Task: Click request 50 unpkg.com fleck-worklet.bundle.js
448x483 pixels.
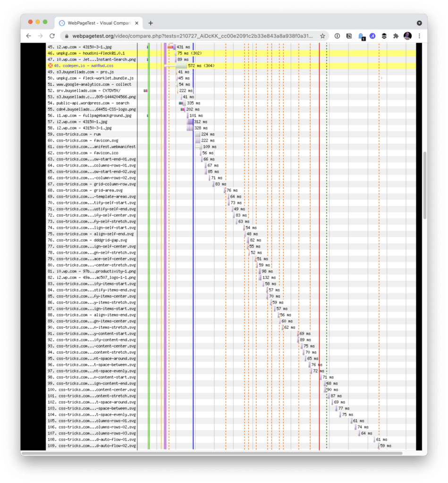Action: [91, 78]
